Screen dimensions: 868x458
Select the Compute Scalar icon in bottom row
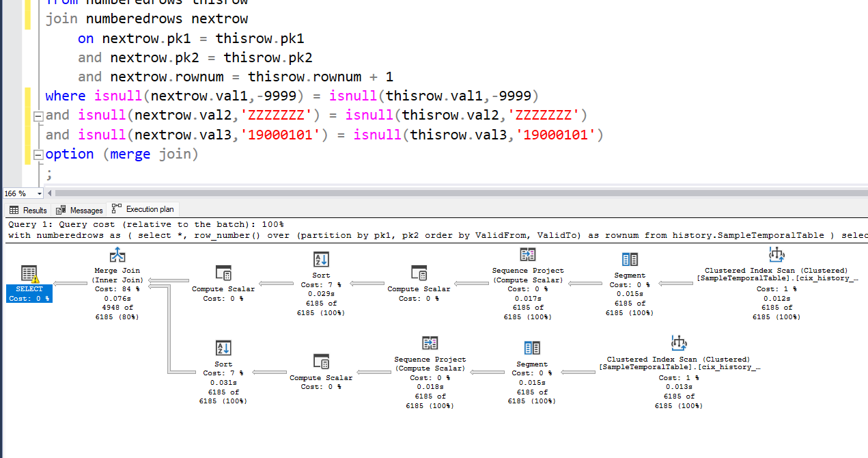pos(321,362)
